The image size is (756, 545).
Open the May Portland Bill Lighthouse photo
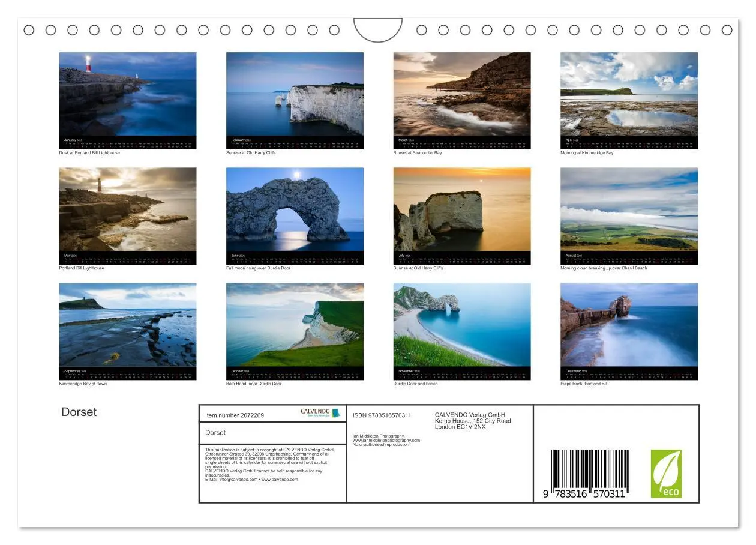pyautogui.click(x=128, y=209)
